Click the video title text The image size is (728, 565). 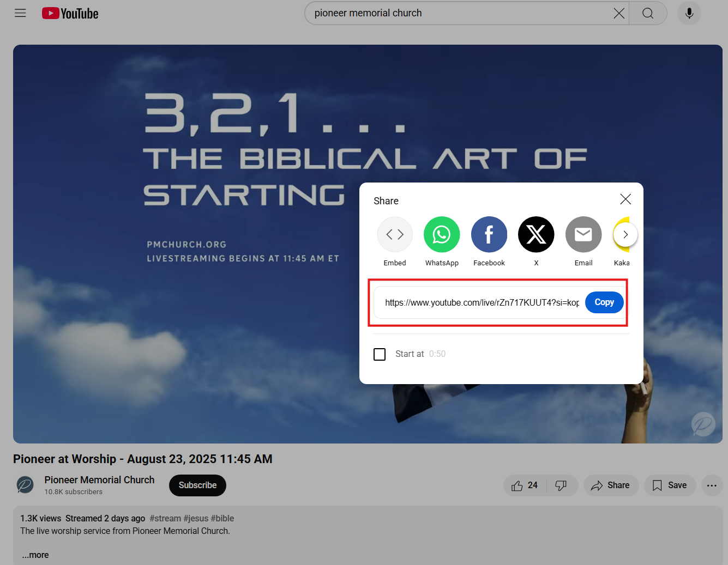coord(143,459)
